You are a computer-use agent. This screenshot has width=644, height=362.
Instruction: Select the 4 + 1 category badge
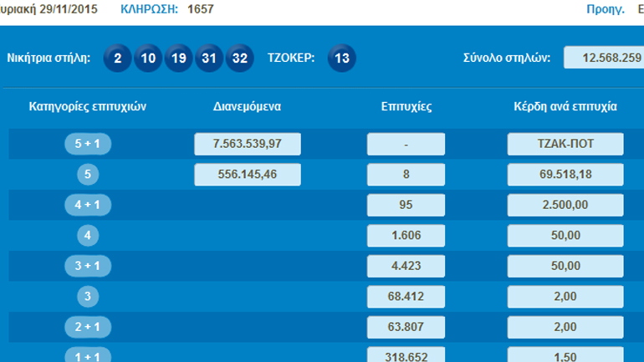[88, 205]
